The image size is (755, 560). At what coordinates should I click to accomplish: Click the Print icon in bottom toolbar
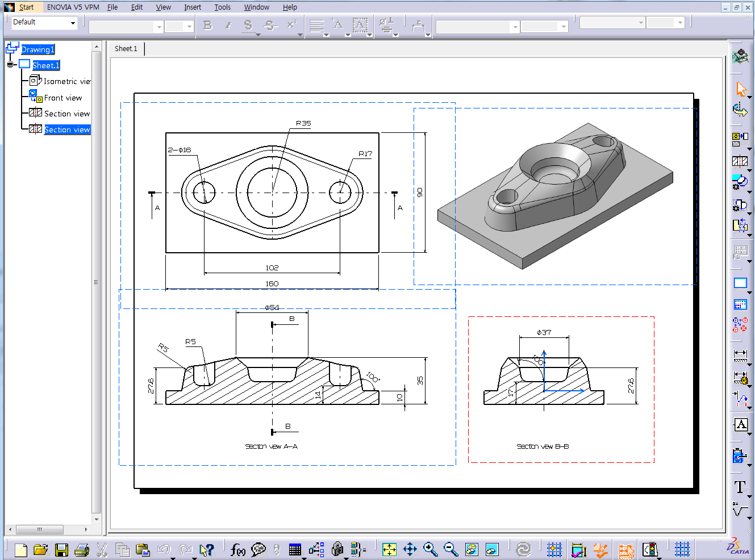(x=82, y=549)
